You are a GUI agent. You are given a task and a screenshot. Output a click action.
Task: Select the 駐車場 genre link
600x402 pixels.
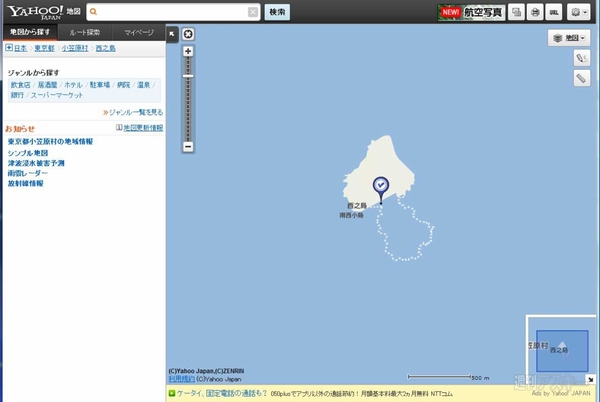100,85
